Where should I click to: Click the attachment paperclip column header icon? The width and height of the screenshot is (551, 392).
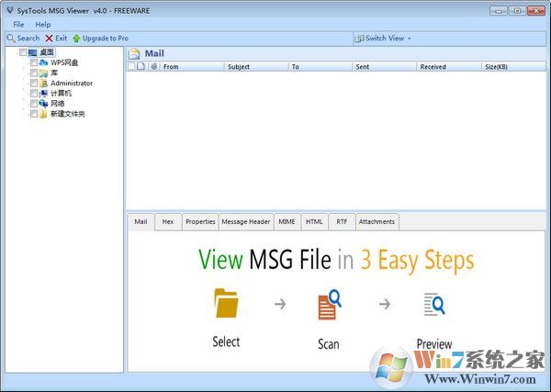(154, 66)
